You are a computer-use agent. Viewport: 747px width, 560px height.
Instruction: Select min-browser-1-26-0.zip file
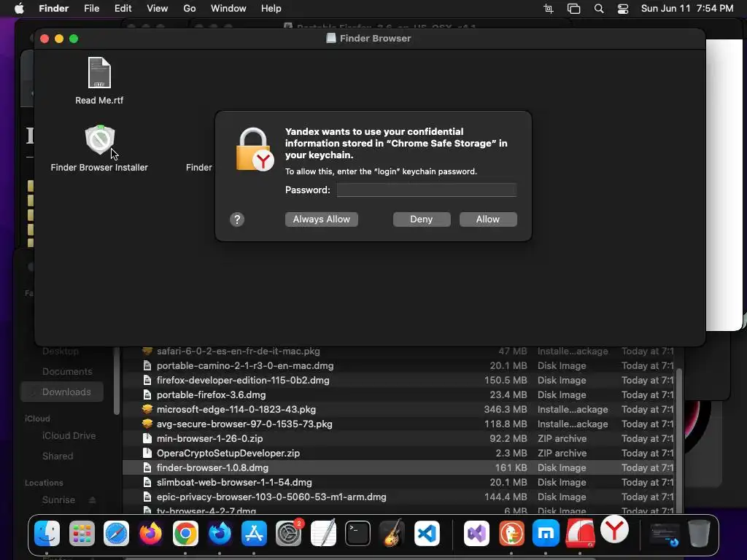point(398,438)
